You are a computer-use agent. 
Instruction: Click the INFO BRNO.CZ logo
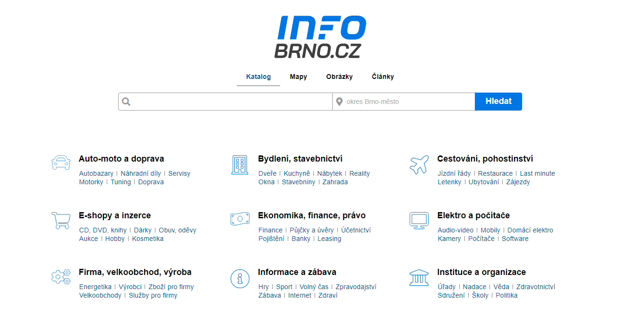[x=320, y=37]
